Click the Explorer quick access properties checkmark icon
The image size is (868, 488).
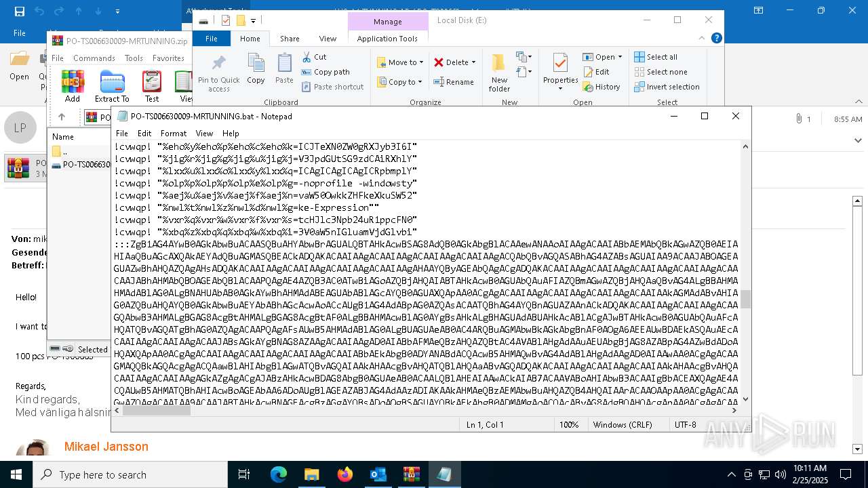click(226, 21)
